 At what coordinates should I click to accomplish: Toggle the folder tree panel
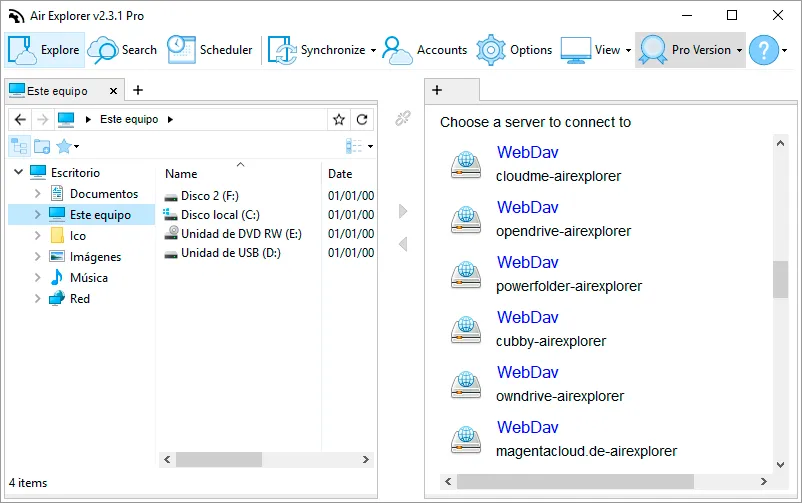19,146
